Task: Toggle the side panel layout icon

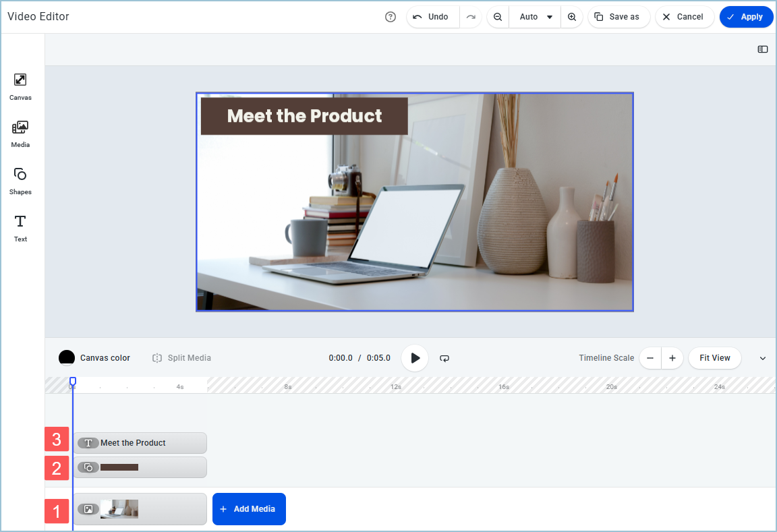Action: point(763,49)
